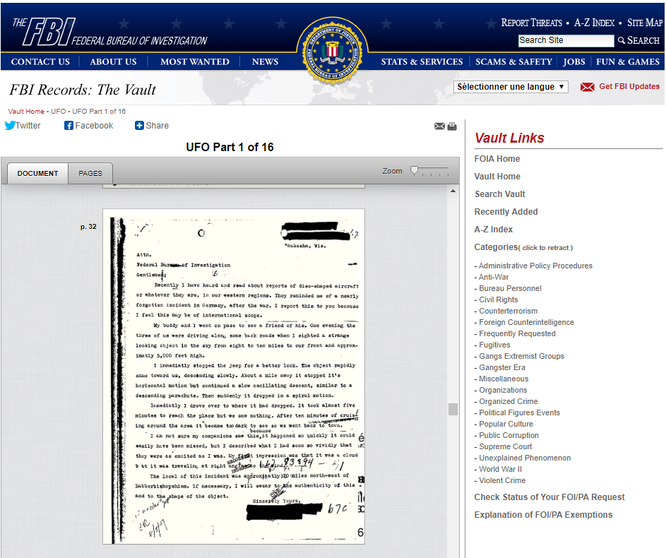The image size is (666, 558).
Task: Click the magnifier Search icon in the header
Action: [x=621, y=40]
